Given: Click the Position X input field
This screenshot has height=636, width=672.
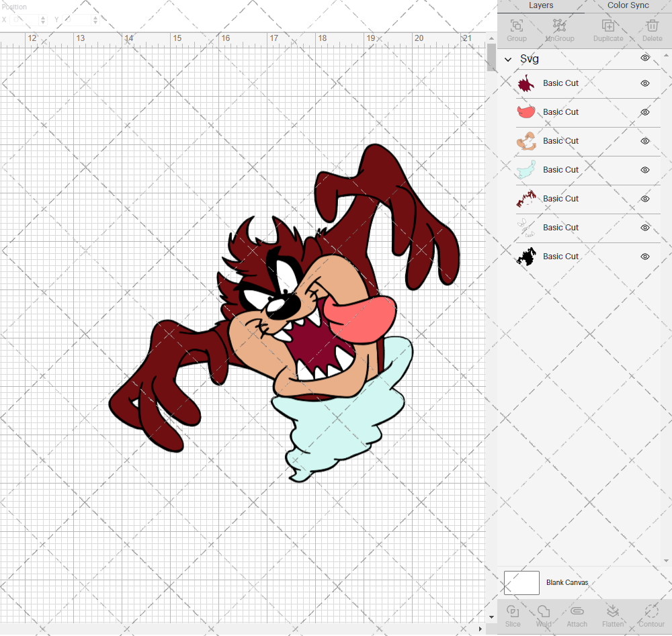Looking at the screenshot, I should tap(25, 19).
